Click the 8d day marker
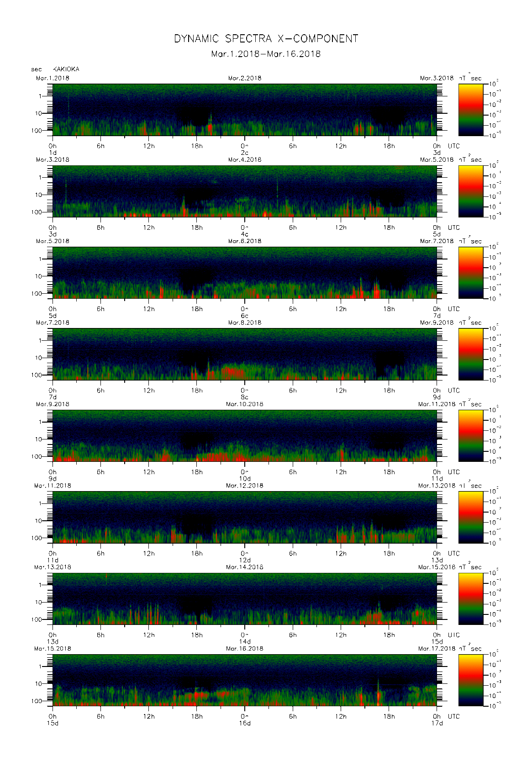532x767 pixels. [245, 397]
